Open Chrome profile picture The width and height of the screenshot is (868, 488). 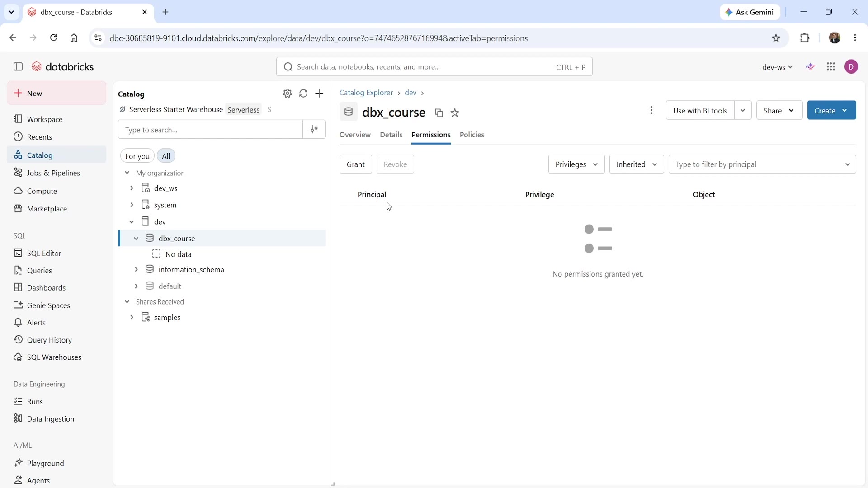pyautogui.click(x=835, y=38)
